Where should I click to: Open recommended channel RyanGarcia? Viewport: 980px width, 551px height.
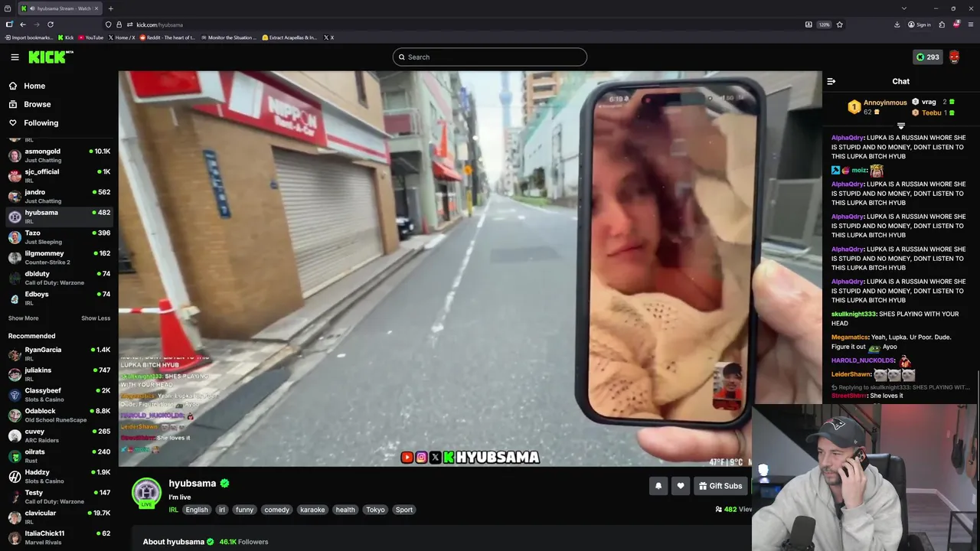click(x=59, y=354)
